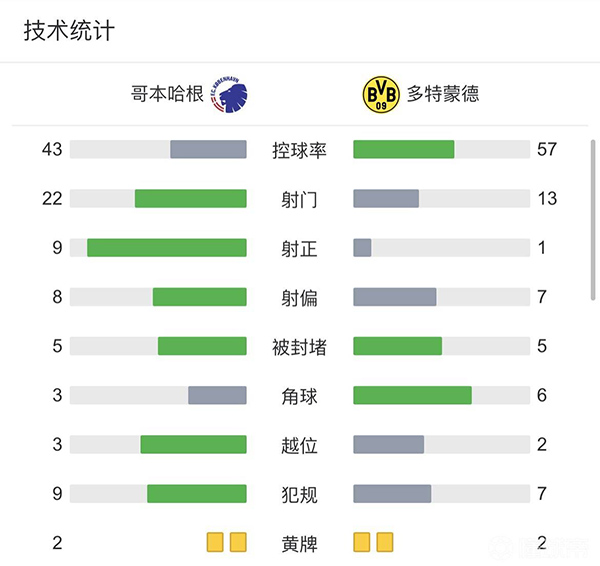Click the 技术统计 section heading
Image resolution: width=600 pixels, height=566 pixels.
[69, 30]
